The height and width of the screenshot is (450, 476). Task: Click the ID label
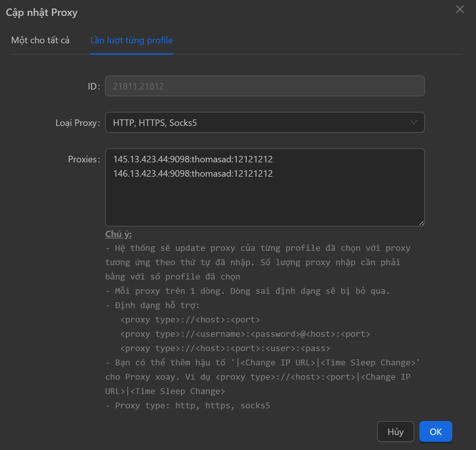point(94,87)
